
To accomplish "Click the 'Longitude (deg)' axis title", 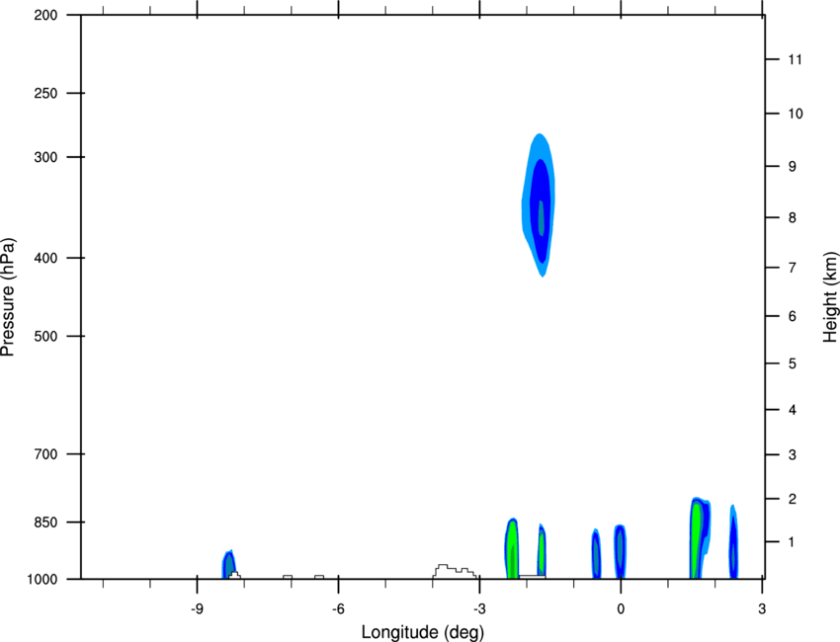I will point(423,632).
